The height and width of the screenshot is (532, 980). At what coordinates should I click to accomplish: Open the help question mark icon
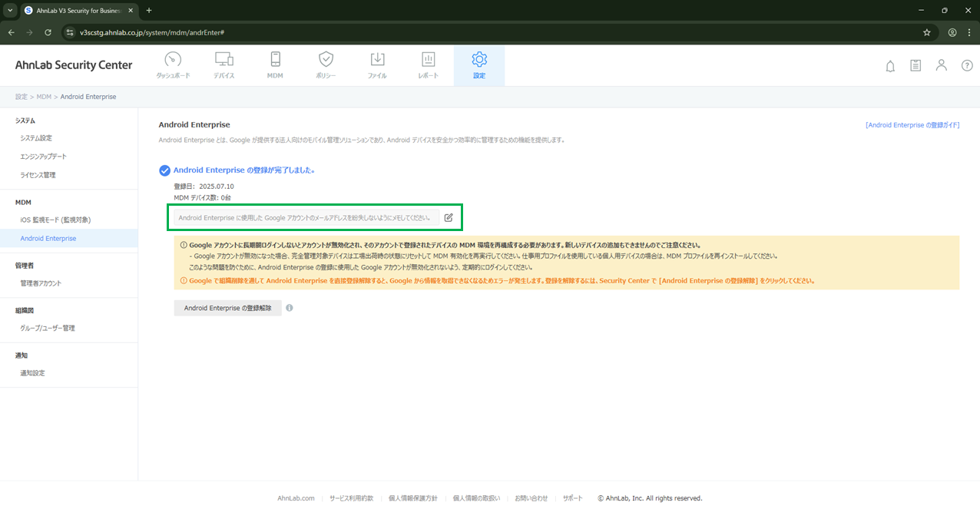[967, 66]
